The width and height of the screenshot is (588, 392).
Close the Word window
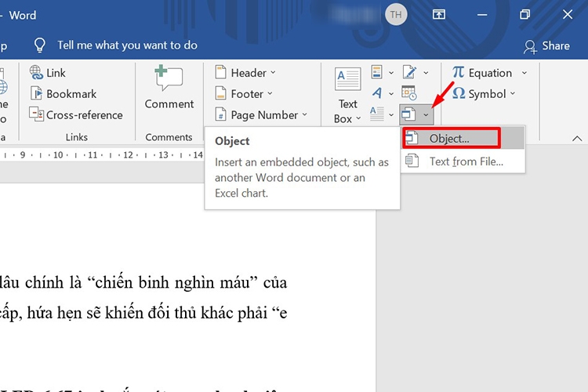click(x=568, y=15)
